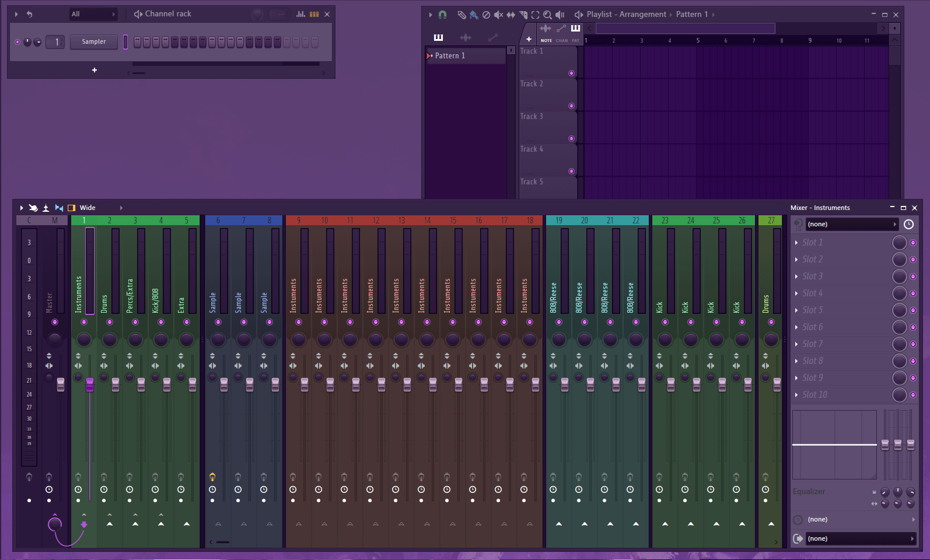Click the undo arrow in Channel rack

pos(29,14)
